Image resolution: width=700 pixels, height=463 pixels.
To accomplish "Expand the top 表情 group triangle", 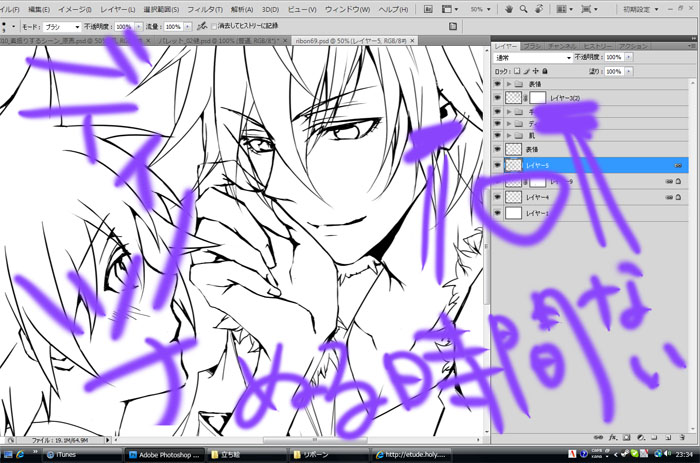I will click(508, 84).
